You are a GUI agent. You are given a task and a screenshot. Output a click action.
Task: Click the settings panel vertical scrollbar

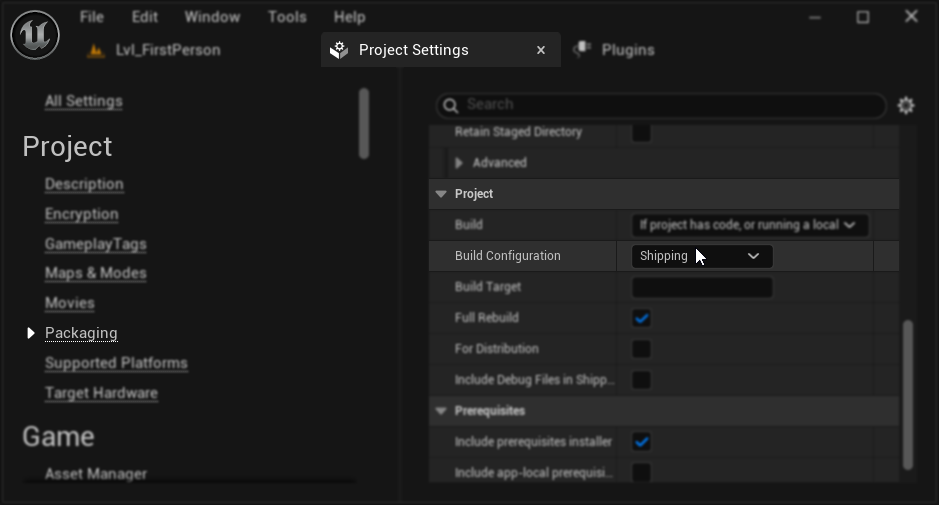(x=908, y=394)
